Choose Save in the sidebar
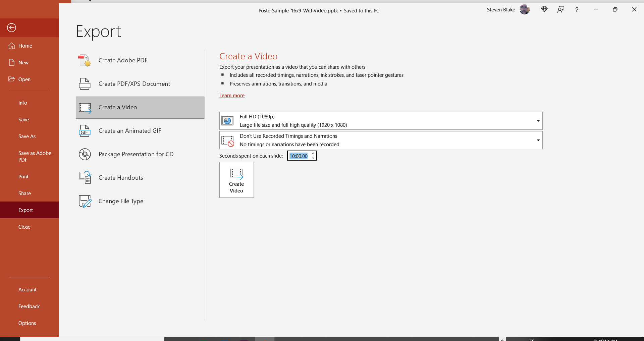 coord(29,119)
